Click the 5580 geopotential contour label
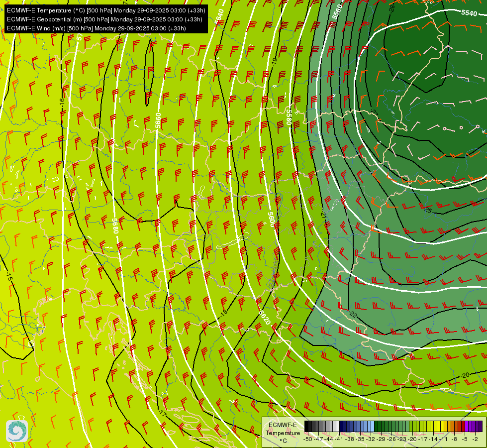 pyautogui.click(x=289, y=117)
